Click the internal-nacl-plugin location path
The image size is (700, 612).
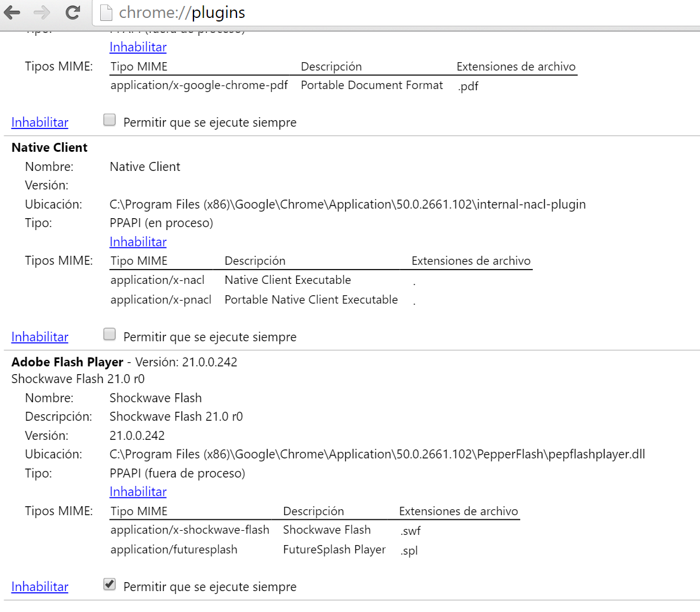348,204
